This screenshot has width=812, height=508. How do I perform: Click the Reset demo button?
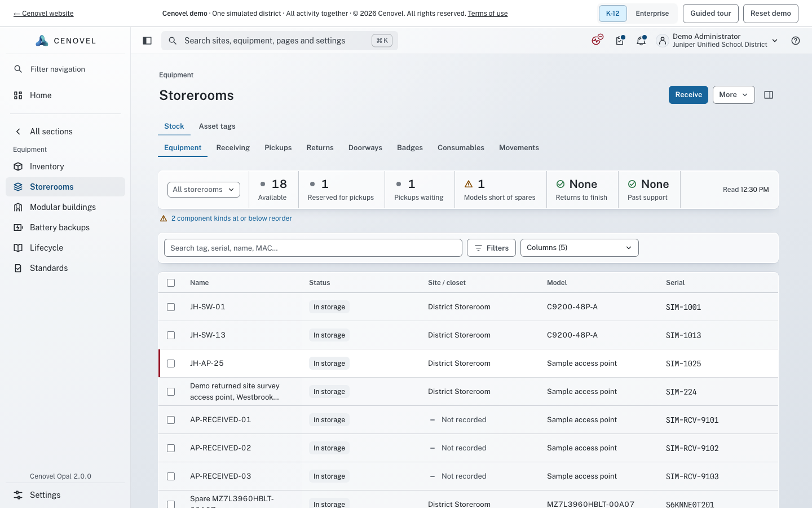[x=771, y=14]
